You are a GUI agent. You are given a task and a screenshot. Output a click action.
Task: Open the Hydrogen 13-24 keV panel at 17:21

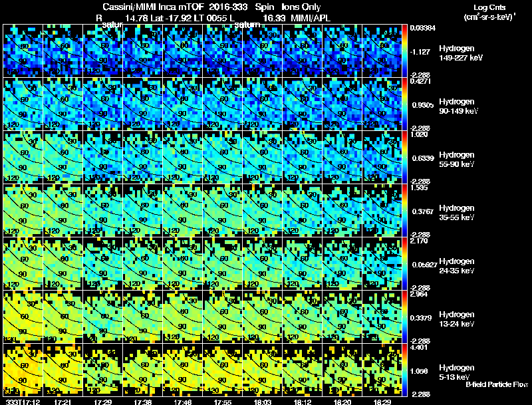(63, 317)
